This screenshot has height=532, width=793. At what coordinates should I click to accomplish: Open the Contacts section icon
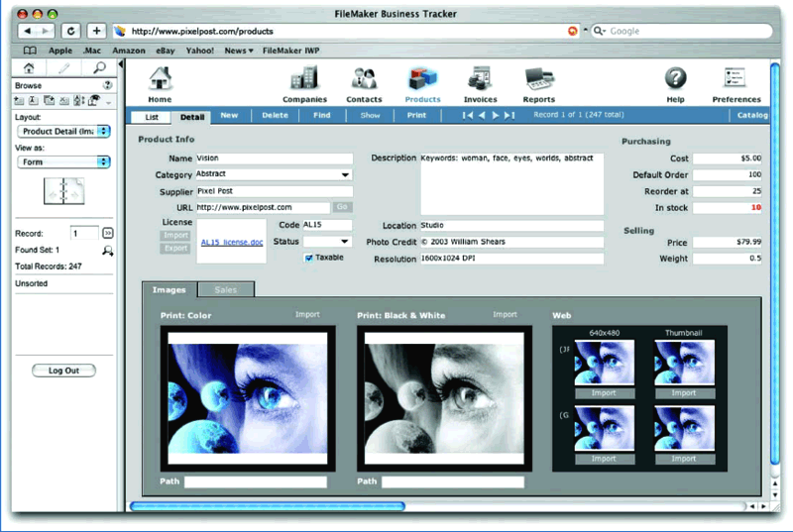click(x=364, y=81)
